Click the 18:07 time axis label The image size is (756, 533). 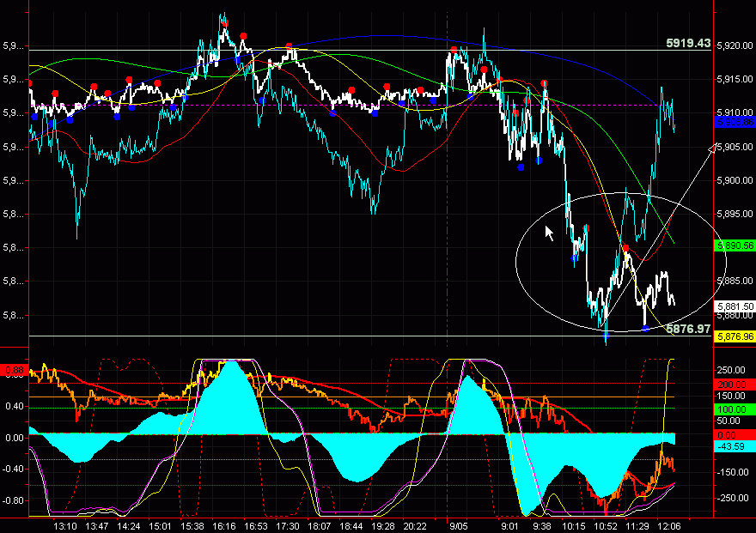point(320,526)
